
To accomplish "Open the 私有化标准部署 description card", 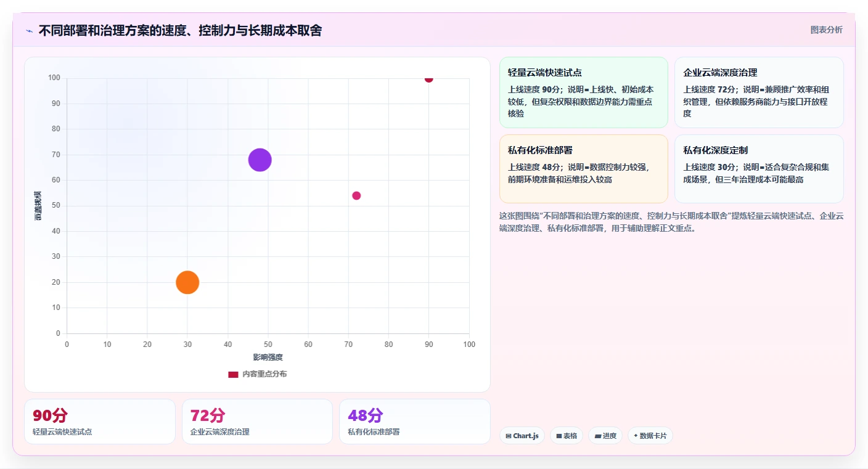I will (584, 169).
